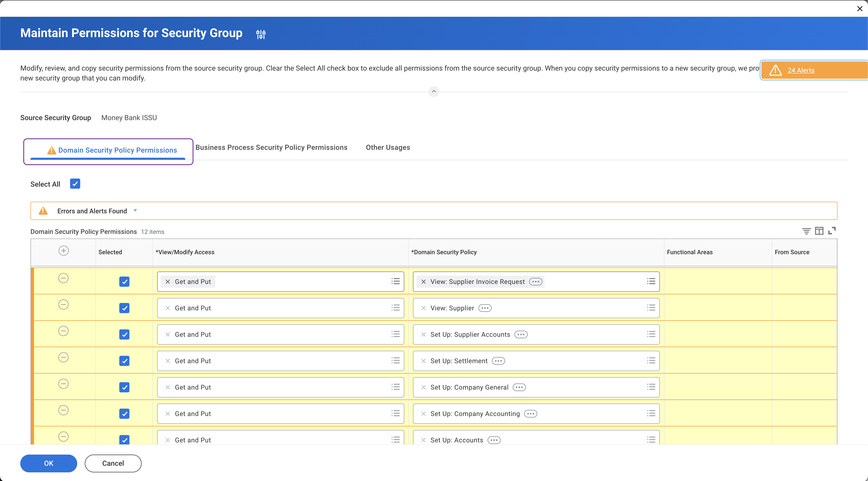868x481 pixels.
Task: Open related actions for Set Up: Company General
Action: (x=519, y=387)
